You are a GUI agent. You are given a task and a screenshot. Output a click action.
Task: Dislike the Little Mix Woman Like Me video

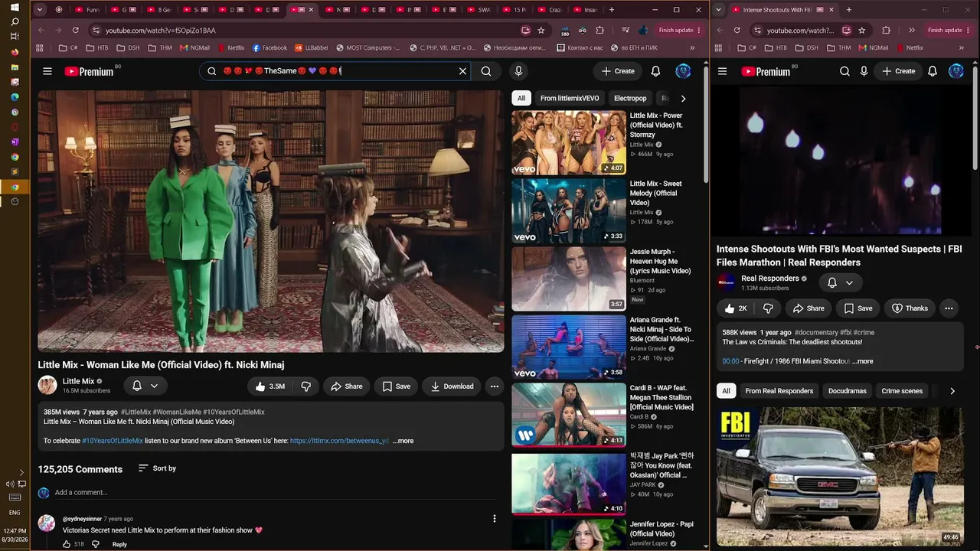[305, 386]
